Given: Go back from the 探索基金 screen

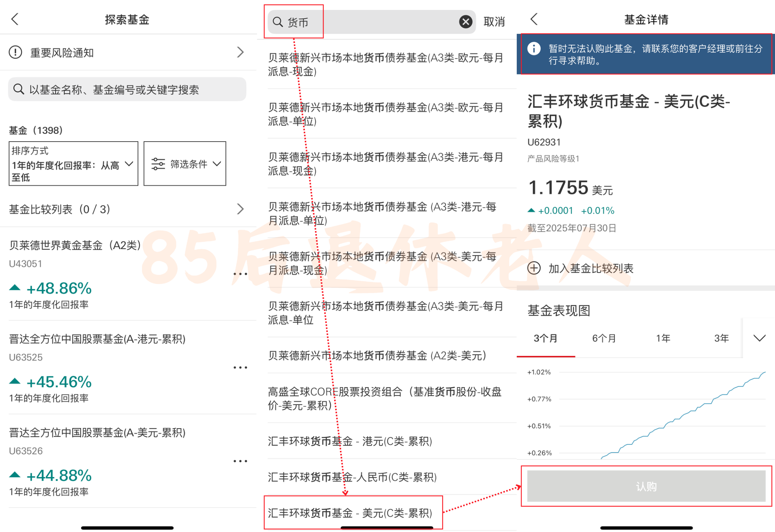Looking at the screenshot, I should tap(15, 19).
